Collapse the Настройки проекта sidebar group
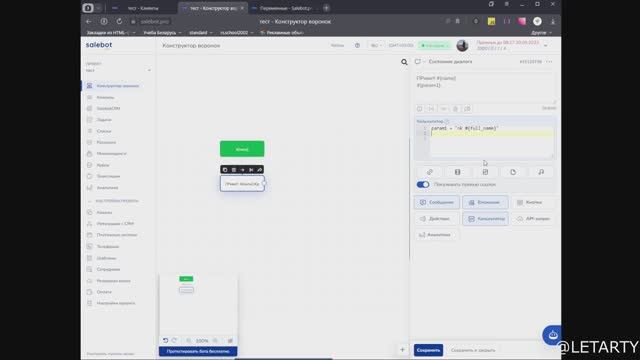The height and width of the screenshot is (360, 640). pos(113,201)
